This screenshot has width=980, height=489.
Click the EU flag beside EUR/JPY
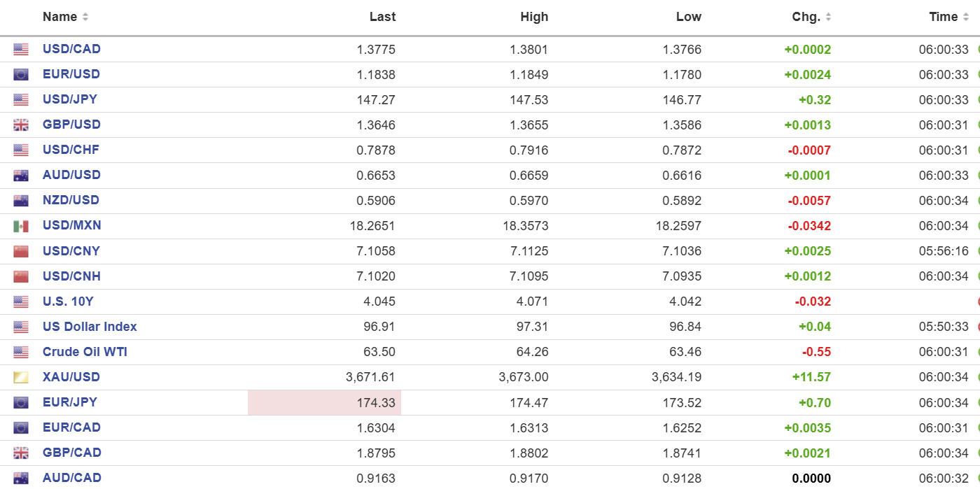coord(21,402)
